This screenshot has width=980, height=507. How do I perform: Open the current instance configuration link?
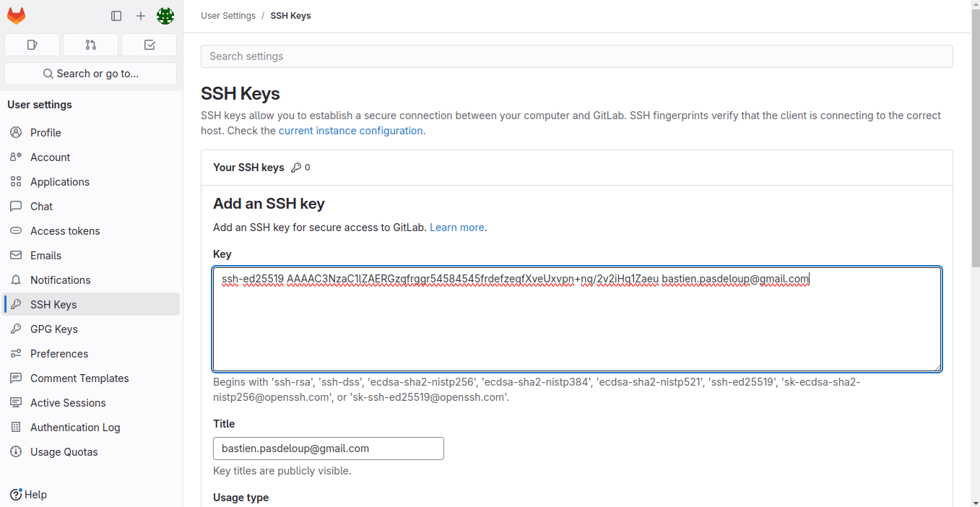point(350,131)
